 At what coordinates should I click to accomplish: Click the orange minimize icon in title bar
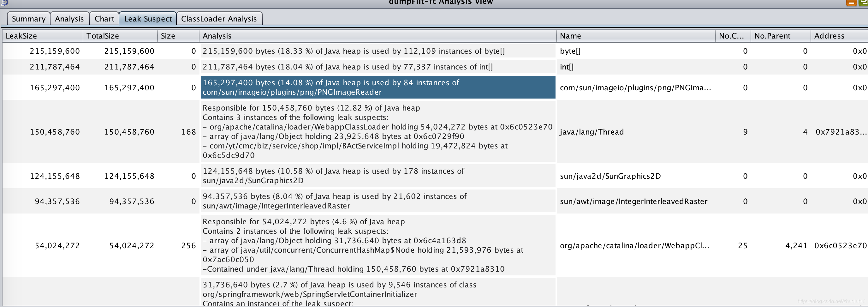(x=851, y=3)
